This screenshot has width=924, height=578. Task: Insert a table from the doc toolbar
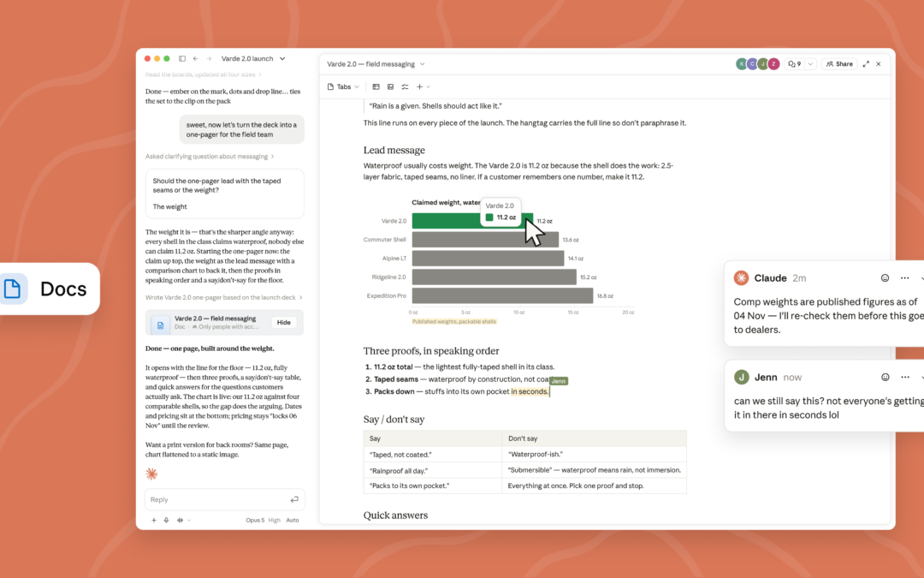(x=376, y=86)
